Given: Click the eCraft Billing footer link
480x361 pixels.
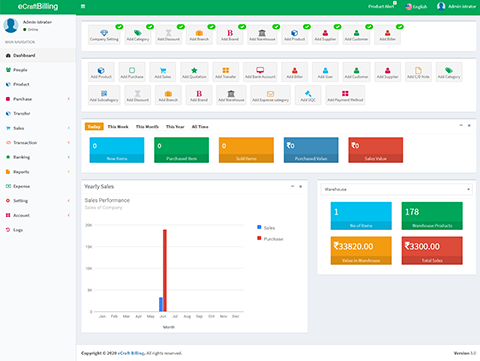Looking at the screenshot, I should (131, 353).
